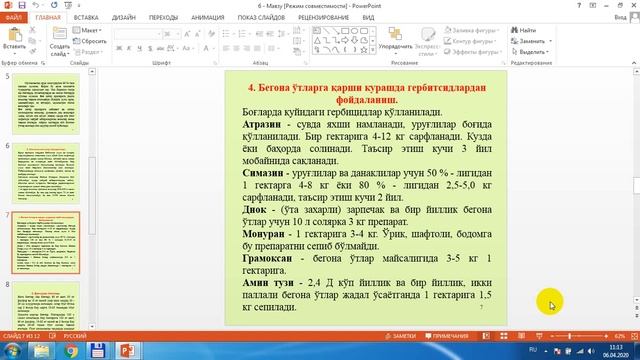The width and height of the screenshot is (640, 360).
Task: Fit slide to current window icon
Action: (x=634, y=336)
